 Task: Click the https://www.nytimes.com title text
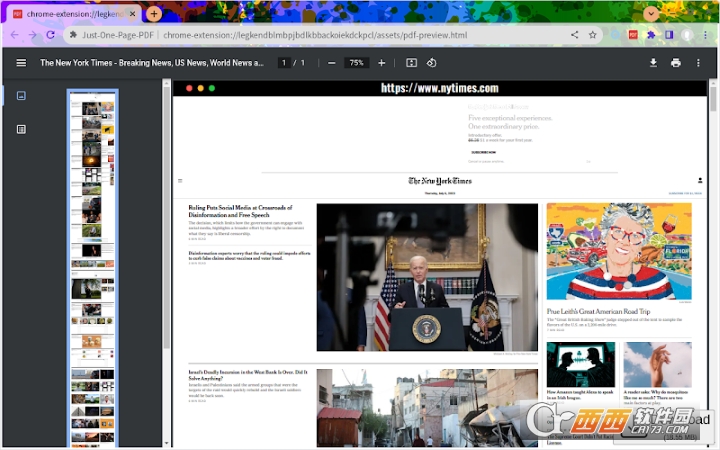pyautogui.click(x=439, y=88)
